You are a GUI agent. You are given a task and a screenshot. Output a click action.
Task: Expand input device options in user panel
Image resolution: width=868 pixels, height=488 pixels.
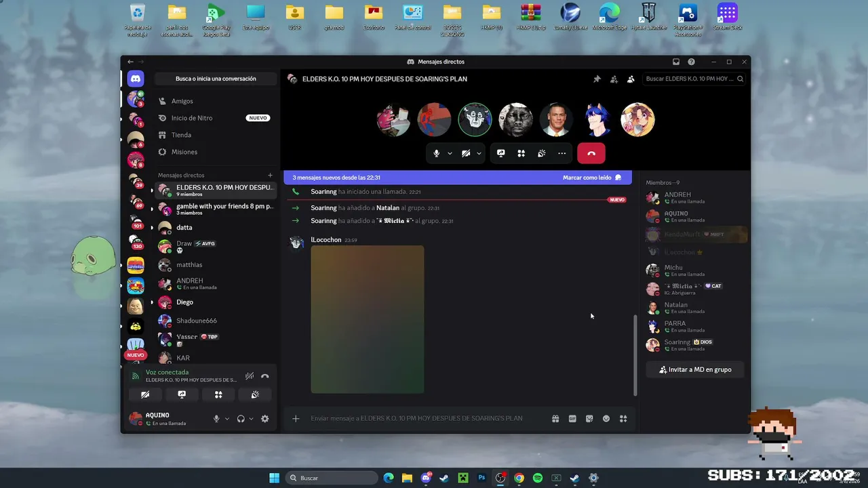tap(227, 419)
